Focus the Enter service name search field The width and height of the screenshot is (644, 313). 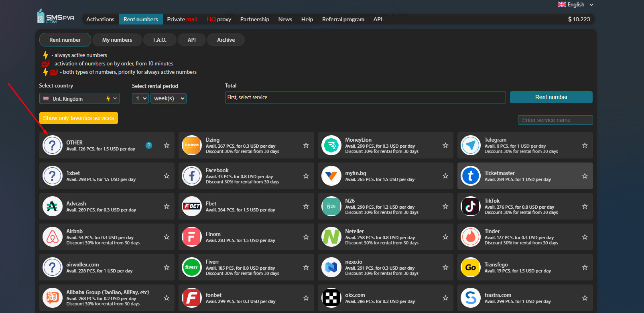pos(555,120)
